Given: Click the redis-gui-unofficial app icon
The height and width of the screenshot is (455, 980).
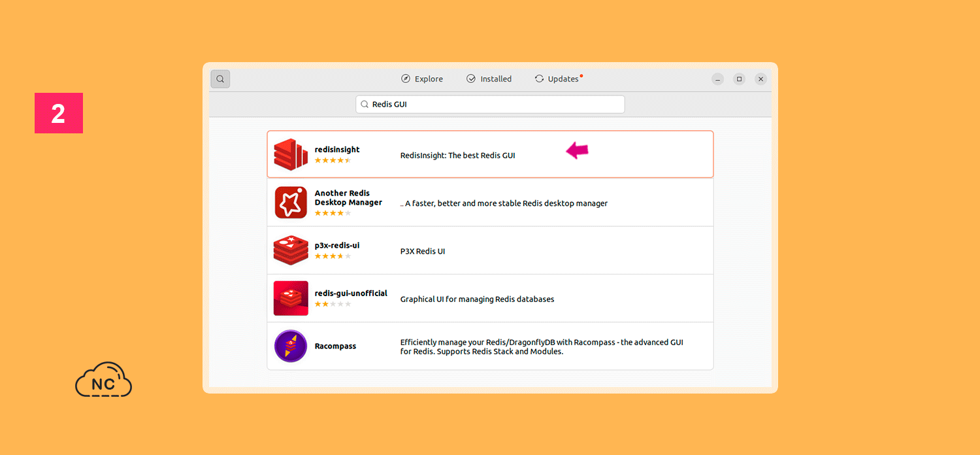Looking at the screenshot, I should pos(291,298).
